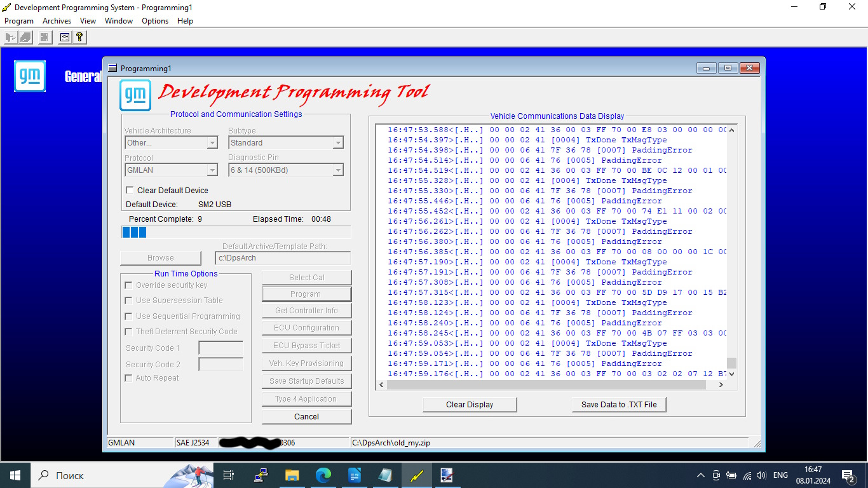Screen dimensions: 868x488
Task: Click Save Data to .TXT File button
Action: [619, 405]
